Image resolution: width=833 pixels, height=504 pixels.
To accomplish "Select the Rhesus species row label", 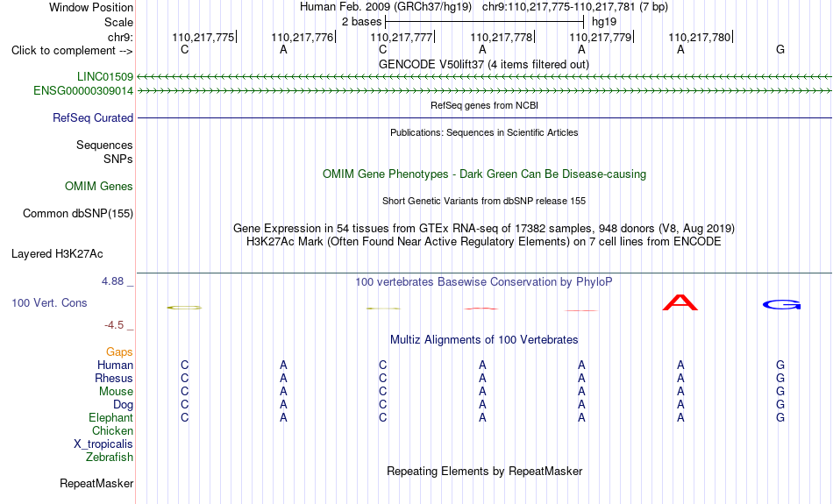I will pos(114,378).
